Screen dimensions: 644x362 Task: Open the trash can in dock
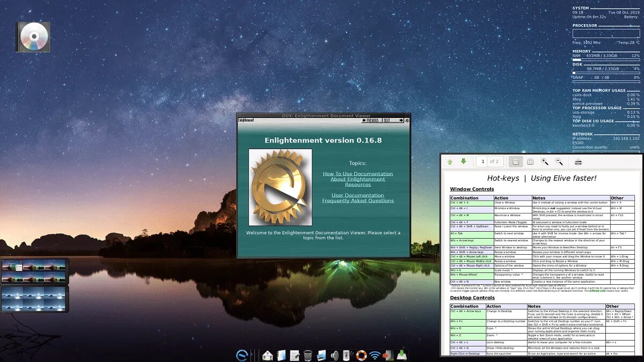308,355
